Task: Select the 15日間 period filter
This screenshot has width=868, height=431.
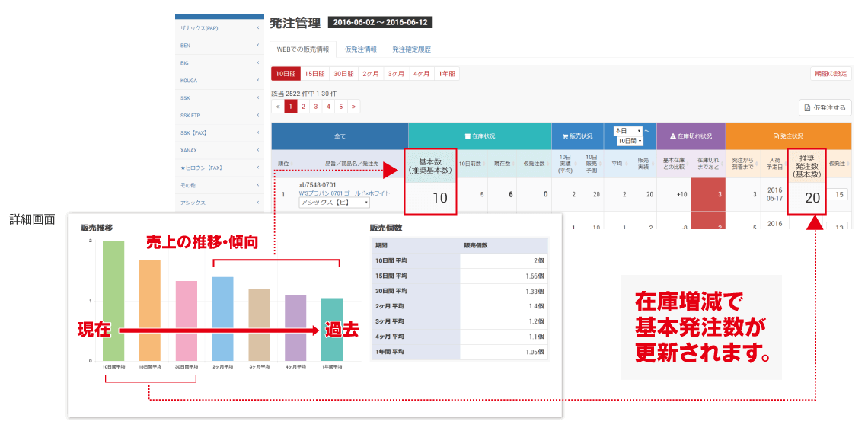Action: point(314,74)
